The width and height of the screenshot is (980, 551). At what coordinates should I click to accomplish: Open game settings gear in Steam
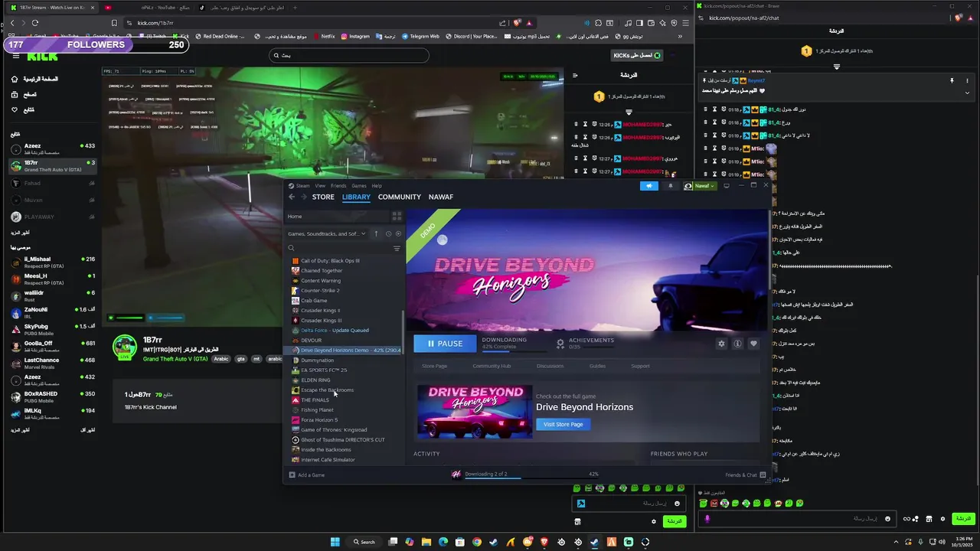point(721,344)
